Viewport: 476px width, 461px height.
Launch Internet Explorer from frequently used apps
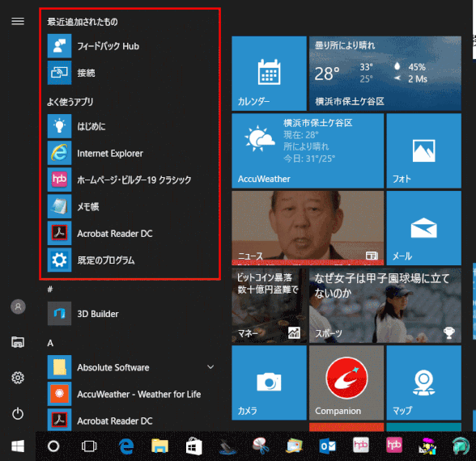[130, 153]
